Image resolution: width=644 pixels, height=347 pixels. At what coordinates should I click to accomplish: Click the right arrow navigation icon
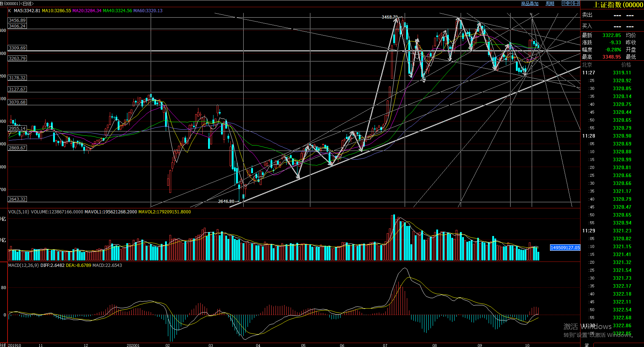(x=570, y=3)
